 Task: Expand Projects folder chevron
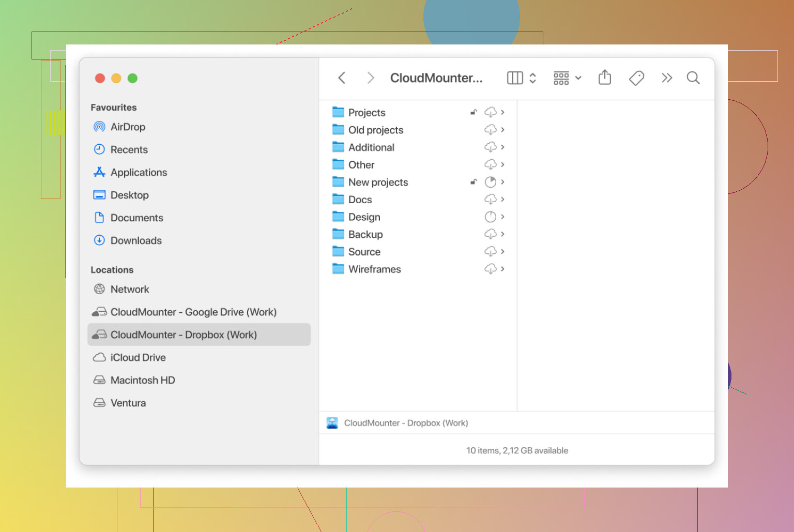(x=502, y=112)
